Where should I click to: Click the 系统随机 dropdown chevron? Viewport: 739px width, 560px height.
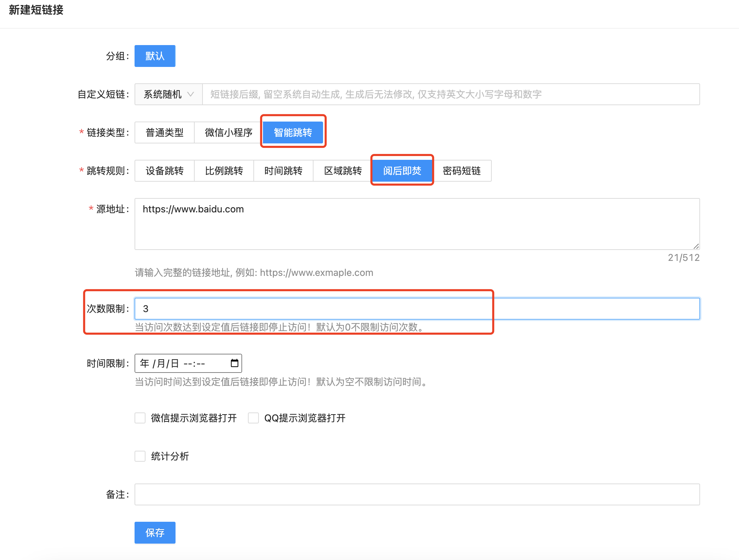point(191,94)
